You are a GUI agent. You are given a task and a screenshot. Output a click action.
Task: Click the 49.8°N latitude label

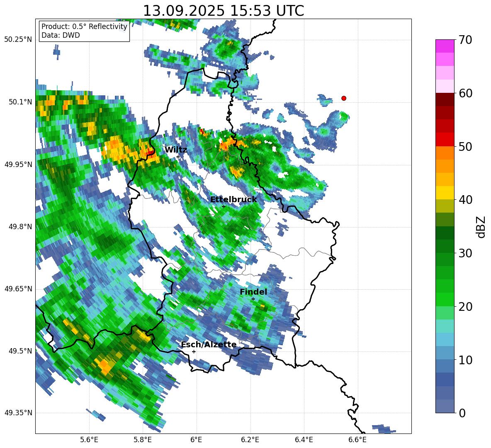(20, 227)
